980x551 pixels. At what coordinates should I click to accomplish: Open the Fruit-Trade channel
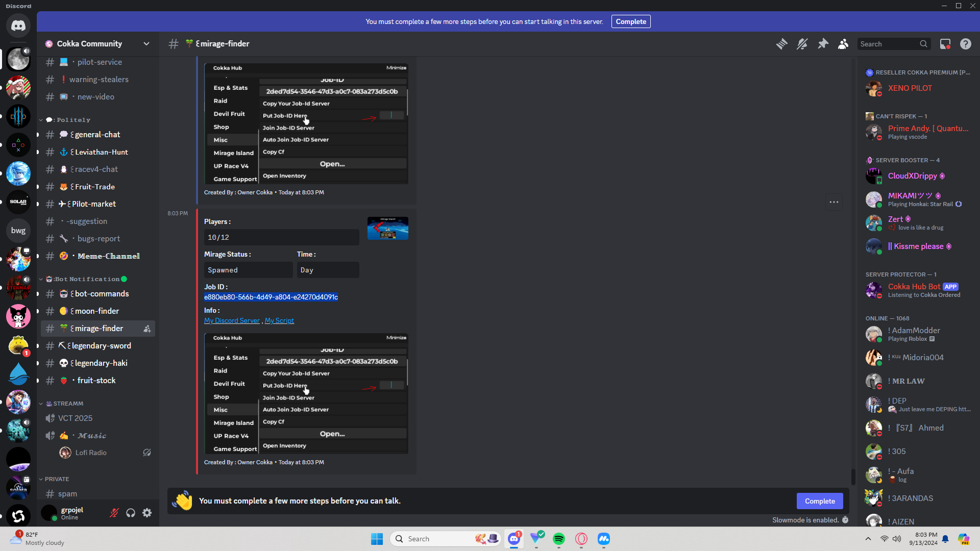pos(98,187)
